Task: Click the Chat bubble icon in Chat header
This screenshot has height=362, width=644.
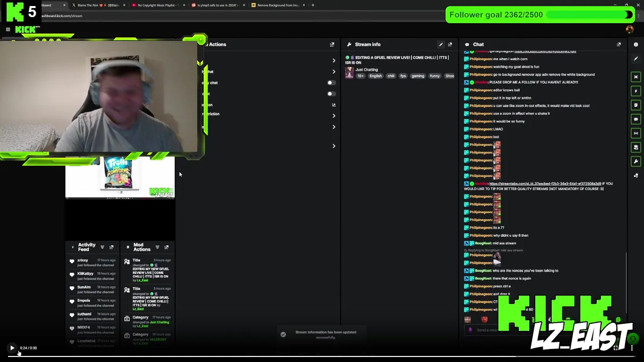Action: [467, 44]
